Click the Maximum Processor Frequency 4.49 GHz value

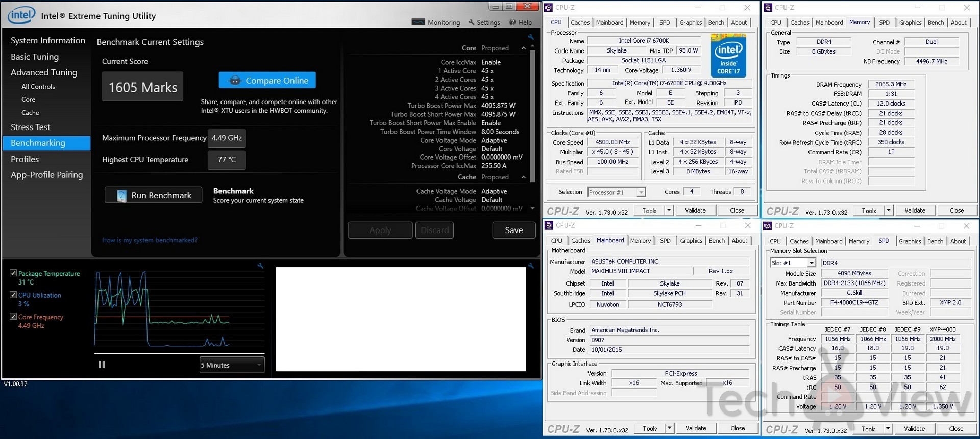pos(227,138)
